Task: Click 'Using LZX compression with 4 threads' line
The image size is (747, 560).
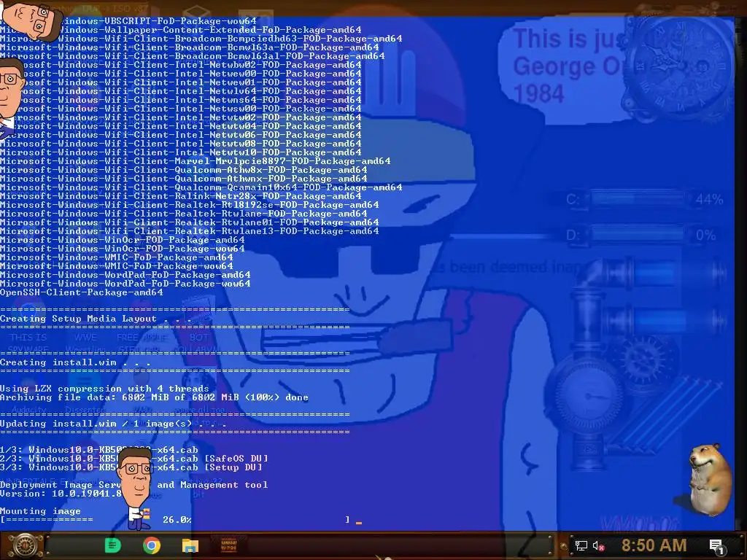Action: coord(104,389)
